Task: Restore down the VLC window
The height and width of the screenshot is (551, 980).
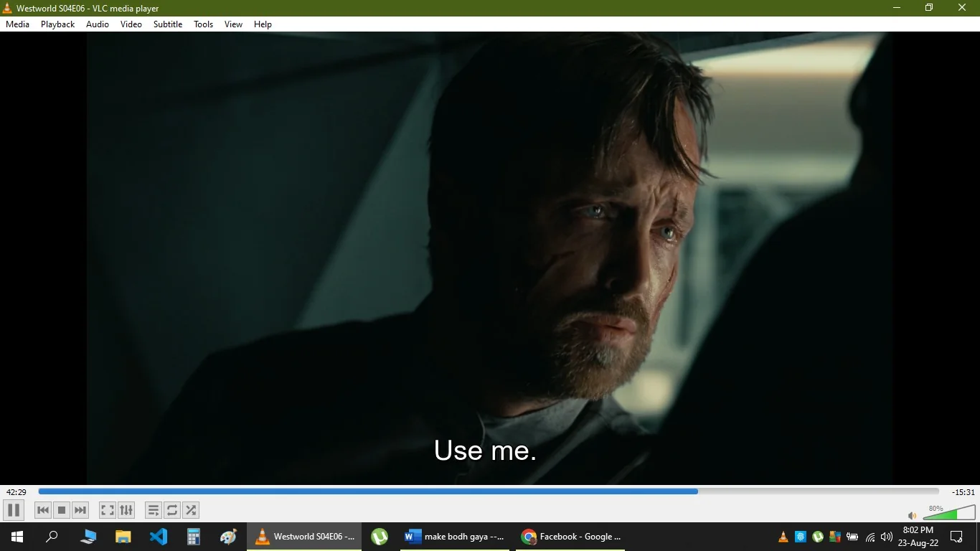Action: pos(929,8)
